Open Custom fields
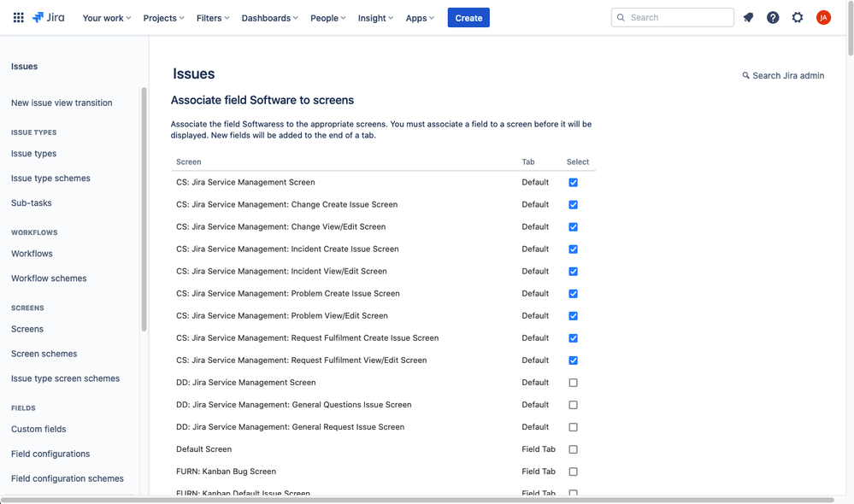The width and height of the screenshot is (854, 504). tap(38, 429)
